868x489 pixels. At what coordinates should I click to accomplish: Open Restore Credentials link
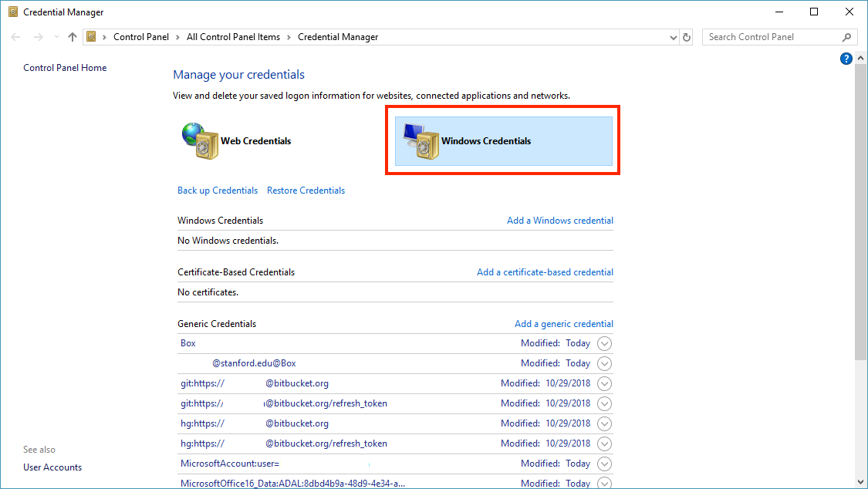pyautogui.click(x=306, y=191)
